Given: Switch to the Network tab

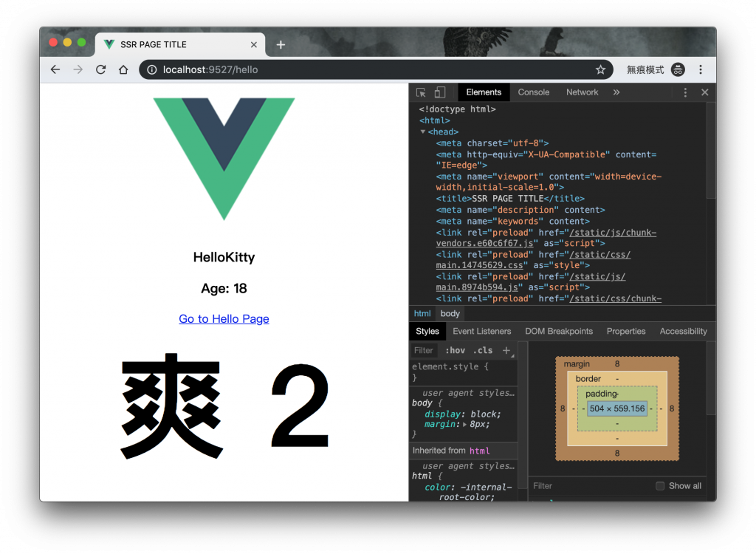Looking at the screenshot, I should pyautogui.click(x=582, y=92).
